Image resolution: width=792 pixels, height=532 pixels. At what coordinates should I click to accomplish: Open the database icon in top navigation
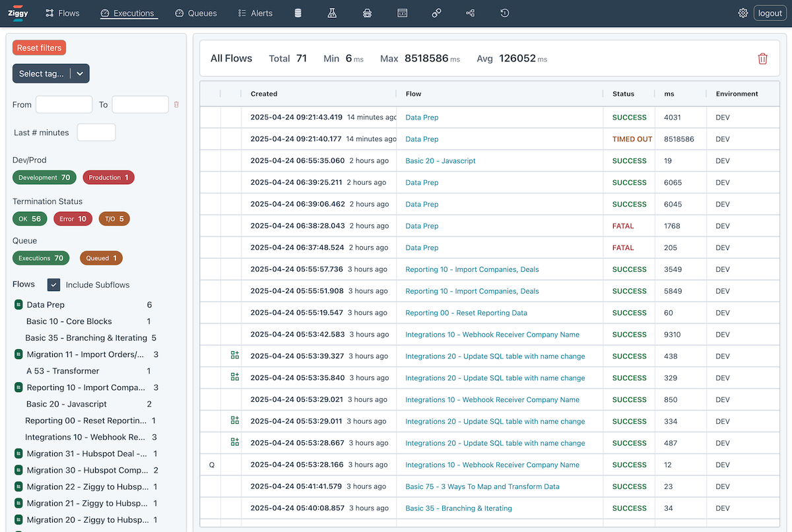(298, 13)
